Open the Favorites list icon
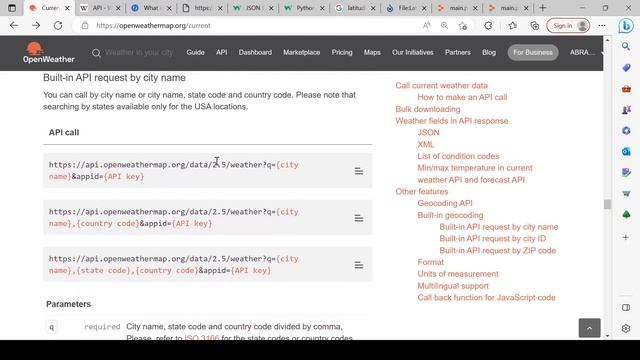 (513, 25)
